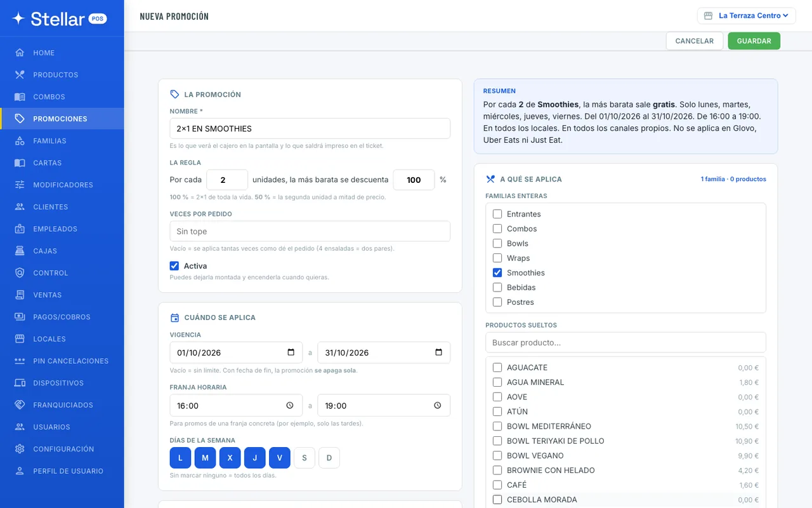Check the BOWL MEDITERRÁNEO product checkbox
Image resolution: width=812 pixels, height=508 pixels.
click(x=497, y=426)
